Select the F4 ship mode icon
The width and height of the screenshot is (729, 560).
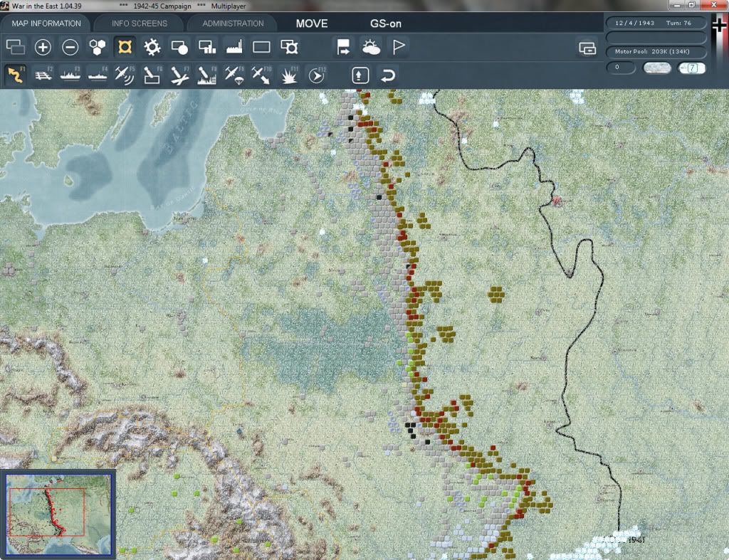(x=98, y=75)
